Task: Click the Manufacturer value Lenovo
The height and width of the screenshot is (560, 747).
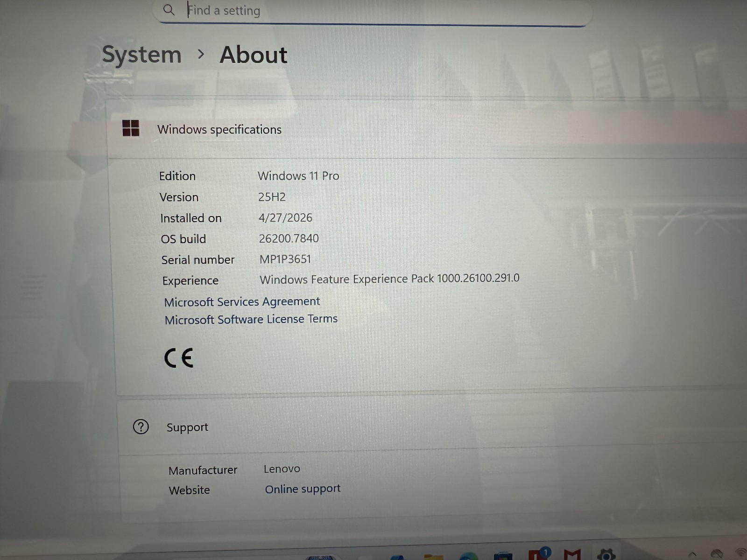Action: [x=282, y=469]
